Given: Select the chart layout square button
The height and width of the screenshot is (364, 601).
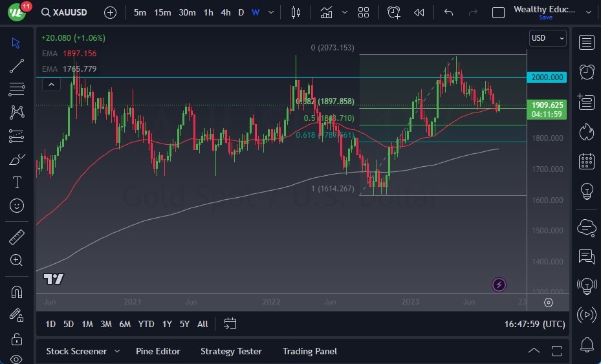Looking at the screenshot, I should click(498, 13).
